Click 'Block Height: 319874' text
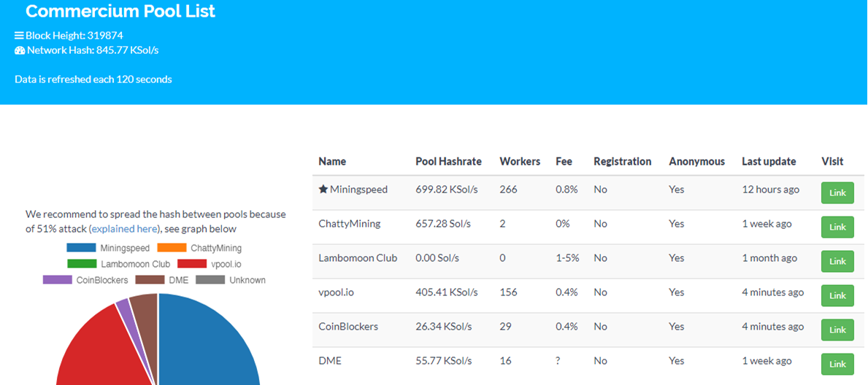868x385 pixels. point(74,36)
